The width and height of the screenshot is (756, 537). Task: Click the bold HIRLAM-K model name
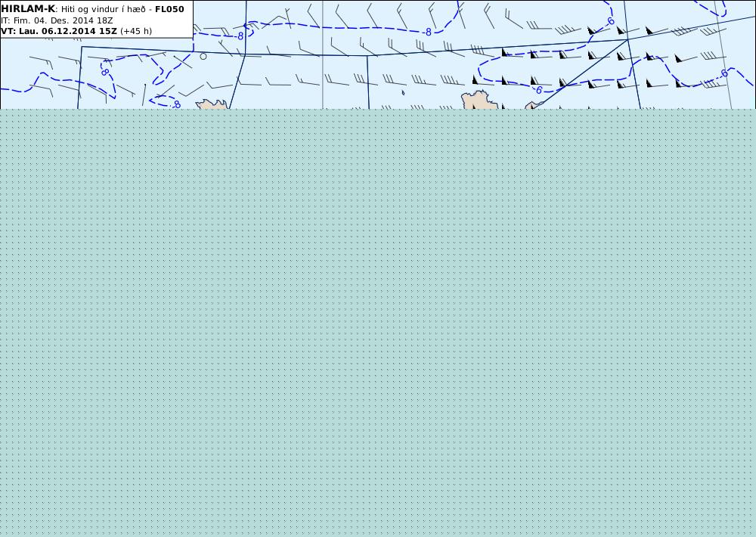pos(28,9)
